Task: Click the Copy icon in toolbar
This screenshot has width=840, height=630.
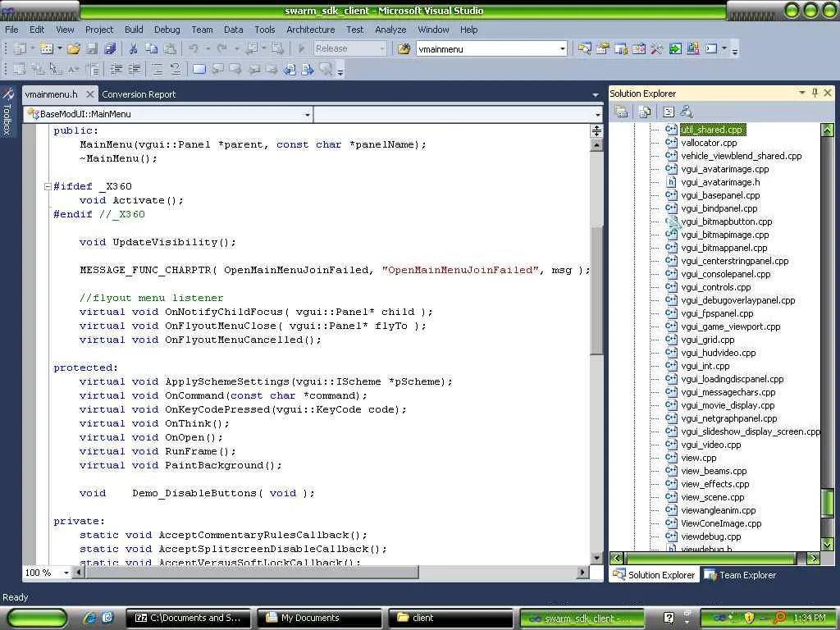Action: 152,48
